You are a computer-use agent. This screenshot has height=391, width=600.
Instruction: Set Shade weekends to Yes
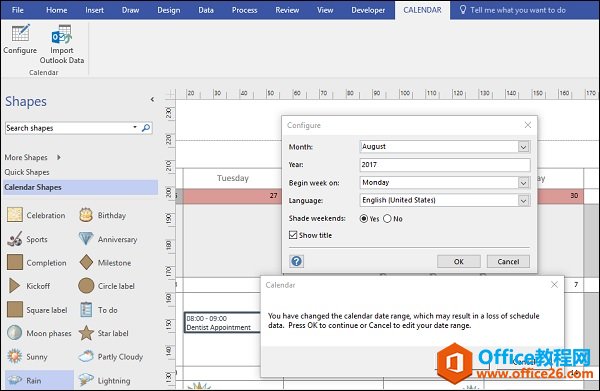point(364,218)
